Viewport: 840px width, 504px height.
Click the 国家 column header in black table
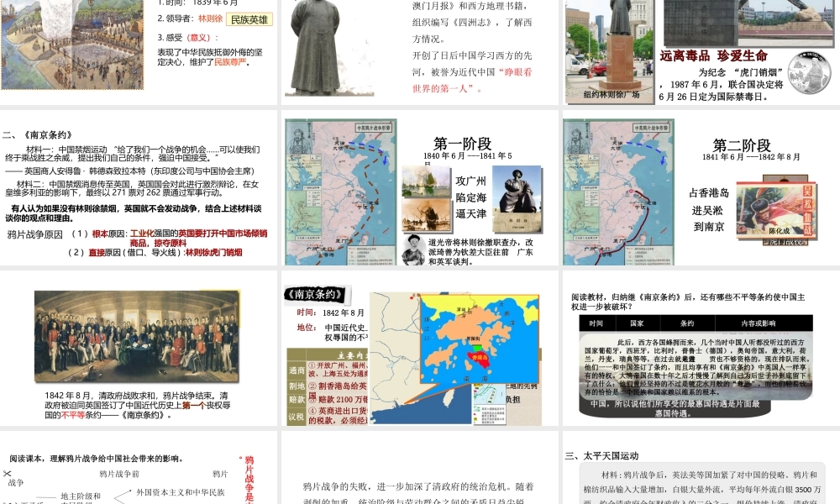pos(637,323)
